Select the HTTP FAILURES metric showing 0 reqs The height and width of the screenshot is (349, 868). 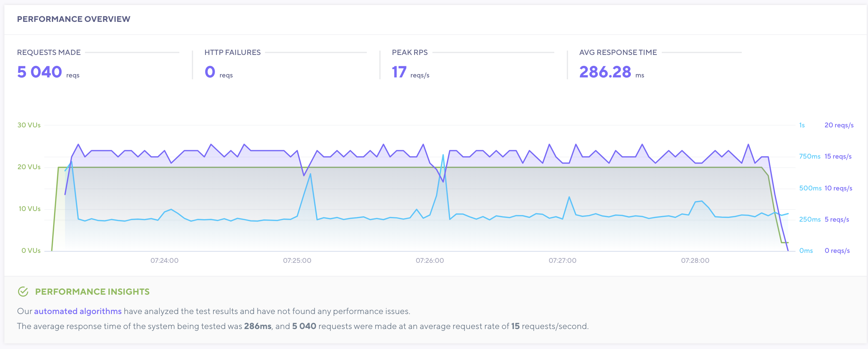tap(210, 71)
